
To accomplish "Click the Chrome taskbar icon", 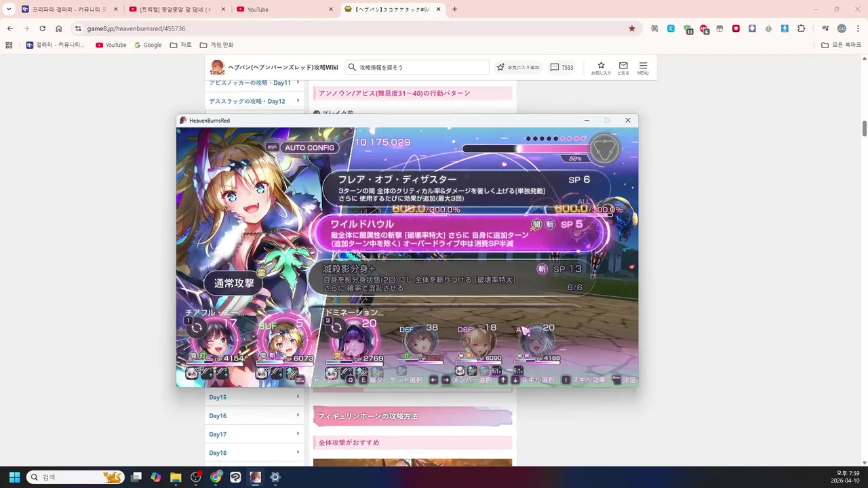I will (216, 477).
